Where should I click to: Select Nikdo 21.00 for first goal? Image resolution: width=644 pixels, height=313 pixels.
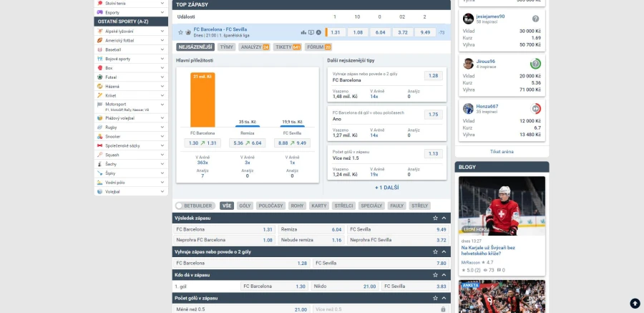click(345, 286)
